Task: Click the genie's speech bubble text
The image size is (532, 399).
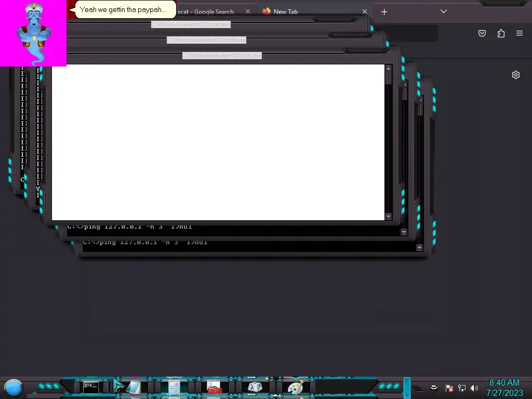Action: (123, 9)
